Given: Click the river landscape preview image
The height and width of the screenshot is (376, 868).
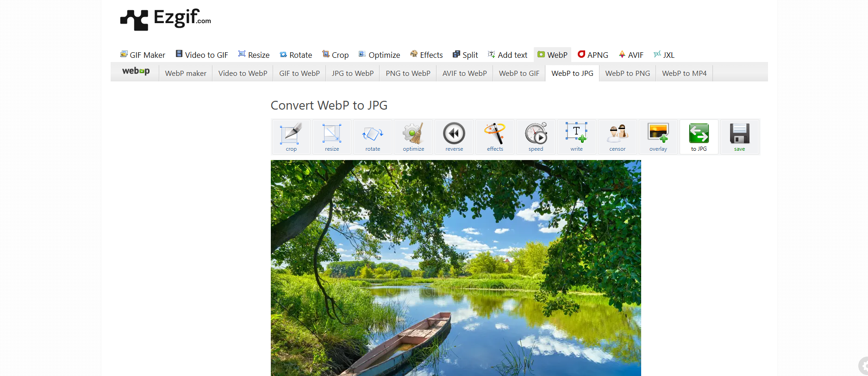Looking at the screenshot, I should coord(456,268).
